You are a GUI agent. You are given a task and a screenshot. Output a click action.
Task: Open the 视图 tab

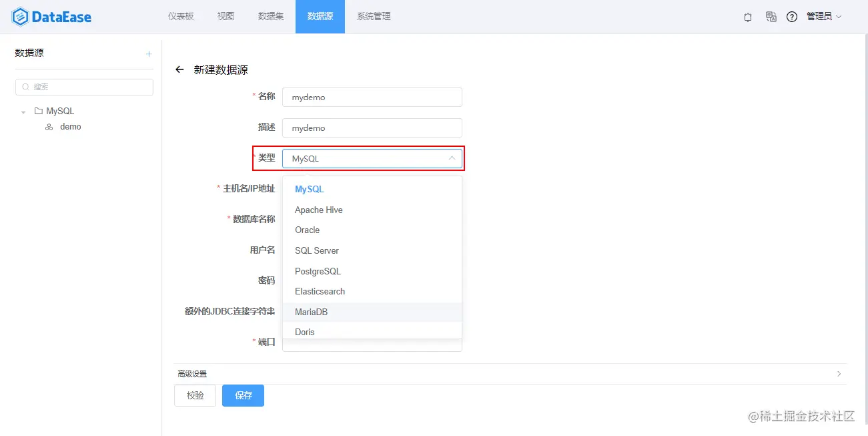click(x=226, y=17)
